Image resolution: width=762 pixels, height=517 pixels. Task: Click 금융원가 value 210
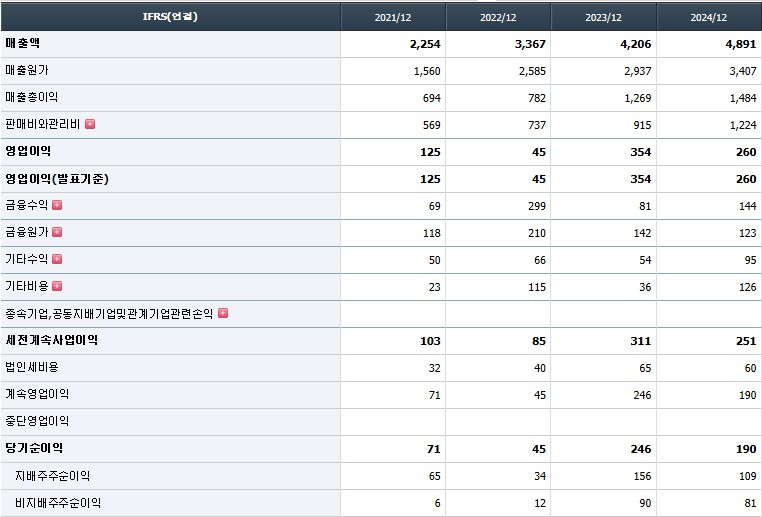coord(537,233)
